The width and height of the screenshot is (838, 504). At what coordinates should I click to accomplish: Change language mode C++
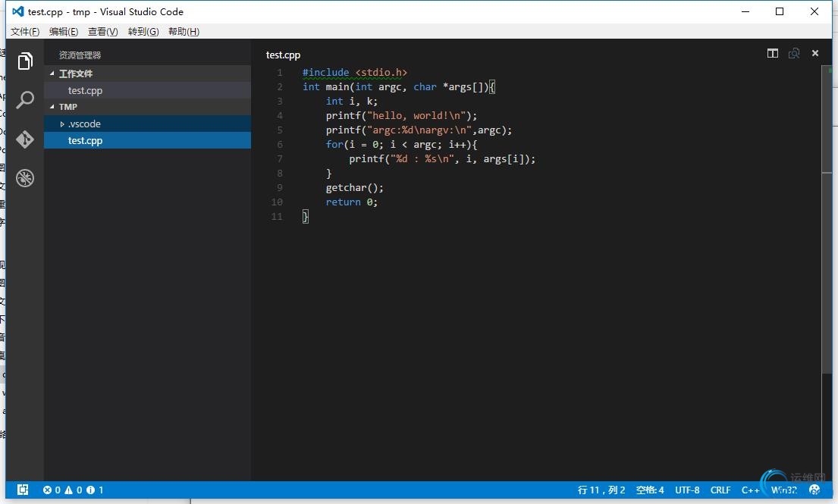point(750,490)
